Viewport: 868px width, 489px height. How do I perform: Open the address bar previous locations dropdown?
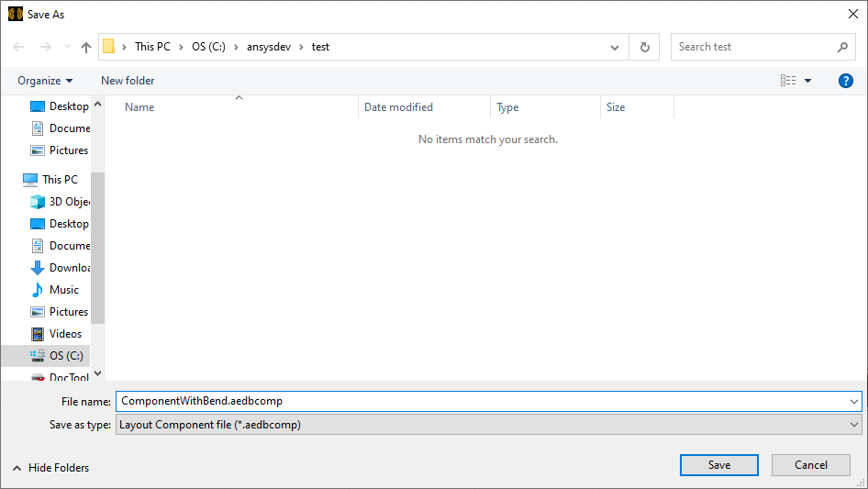tap(615, 47)
